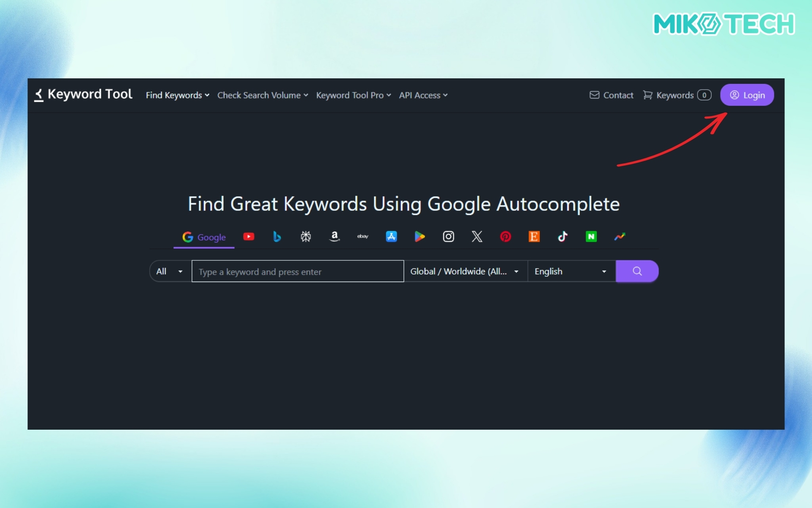Open the Contact link
The image size is (812, 508).
(612, 95)
